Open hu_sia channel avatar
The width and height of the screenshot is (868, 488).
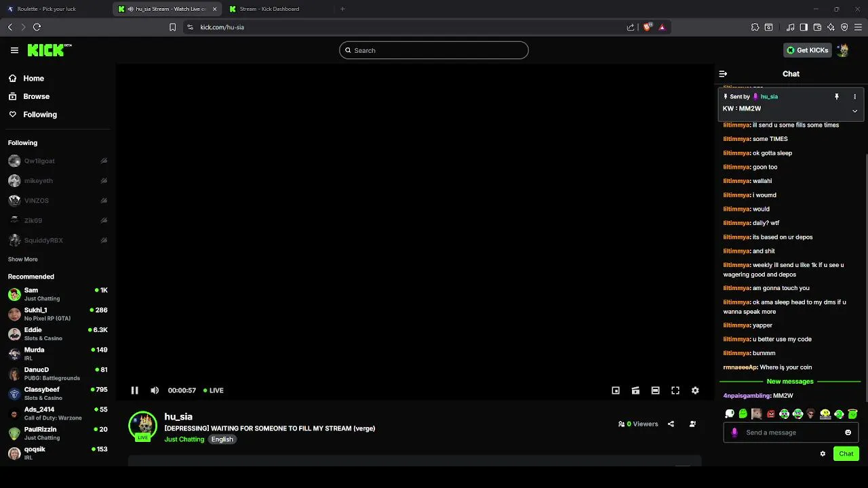[x=143, y=426]
